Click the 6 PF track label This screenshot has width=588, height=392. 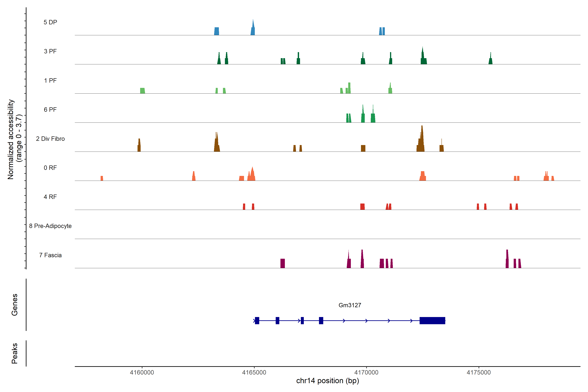coord(50,109)
